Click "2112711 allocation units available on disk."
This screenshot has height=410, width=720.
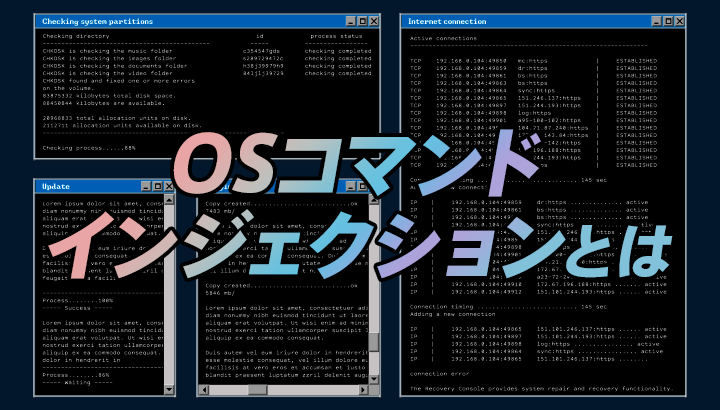tap(122, 125)
